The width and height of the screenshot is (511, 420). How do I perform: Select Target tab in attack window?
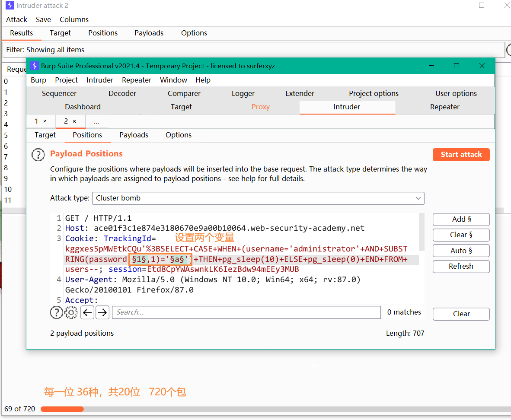click(x=60, y=33)
